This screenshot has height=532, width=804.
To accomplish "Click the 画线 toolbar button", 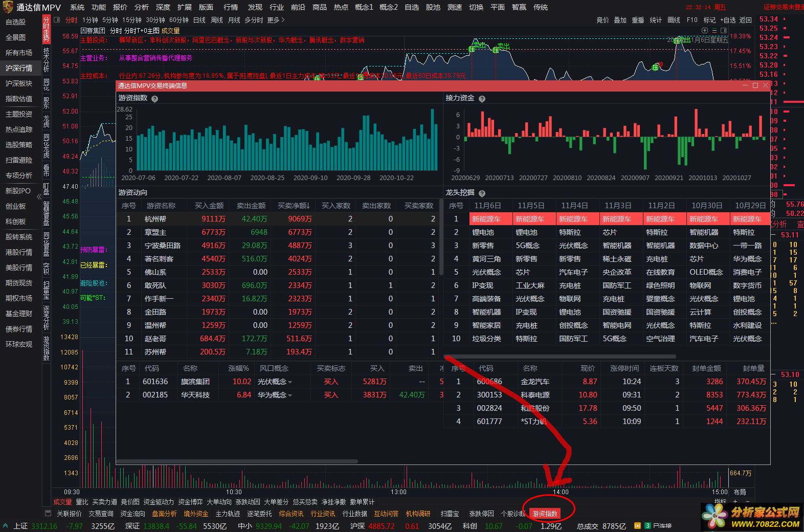I will point(674,20).
